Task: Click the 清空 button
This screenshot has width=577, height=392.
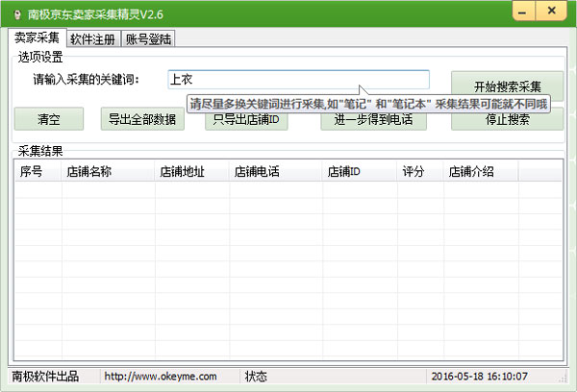Action: click(x=49, y=120)
